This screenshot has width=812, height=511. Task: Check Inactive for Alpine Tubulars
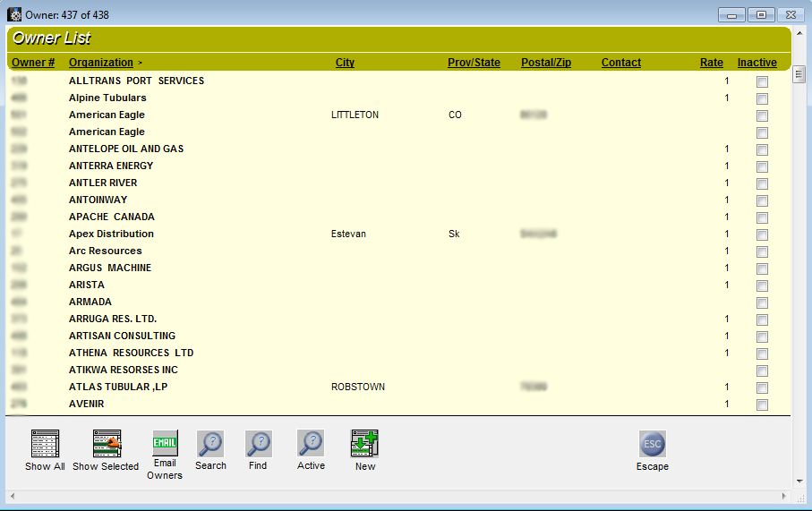[x=762, y=98]
